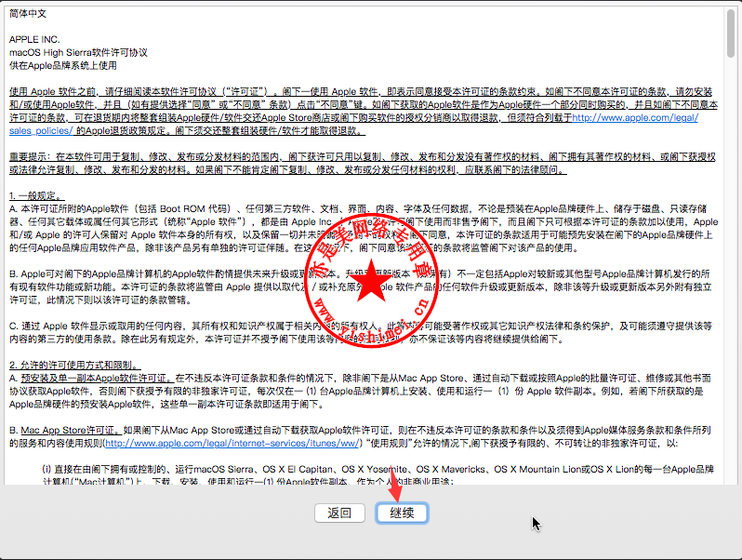Screen dimensions: 742x560
Task: Click the 供在Apple品牌系统上使用 line
Action: coord(63,66)
